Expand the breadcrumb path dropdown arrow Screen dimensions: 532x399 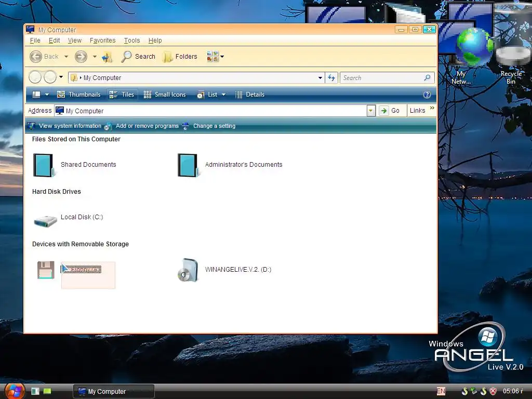tap(320, 78)
